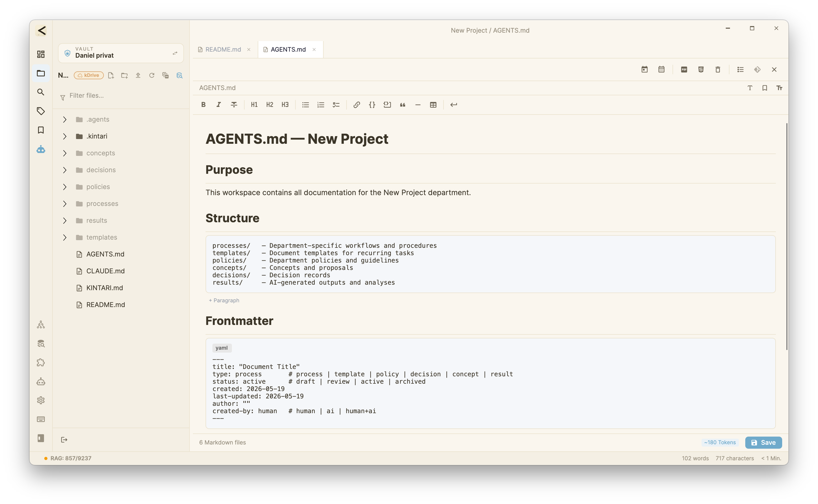Screen dimensions: 818x504
Task: Expand the .kintari folder
Action: click(x=65, y=136)
